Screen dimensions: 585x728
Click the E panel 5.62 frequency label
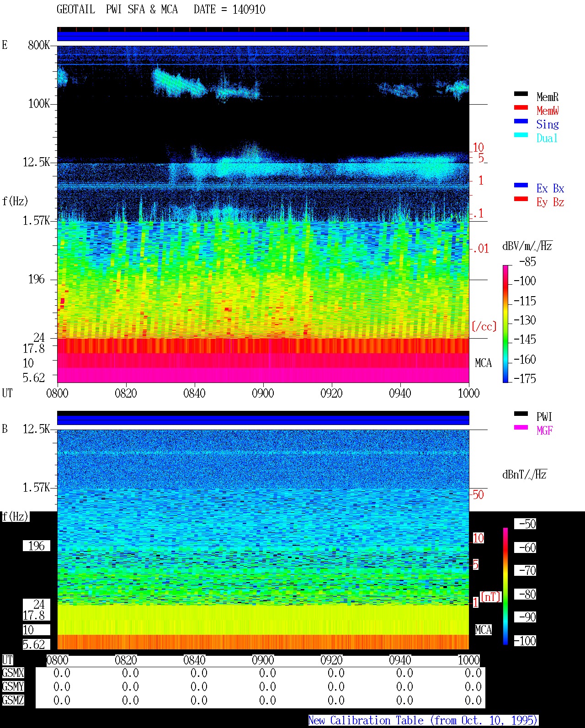point(33,378)
